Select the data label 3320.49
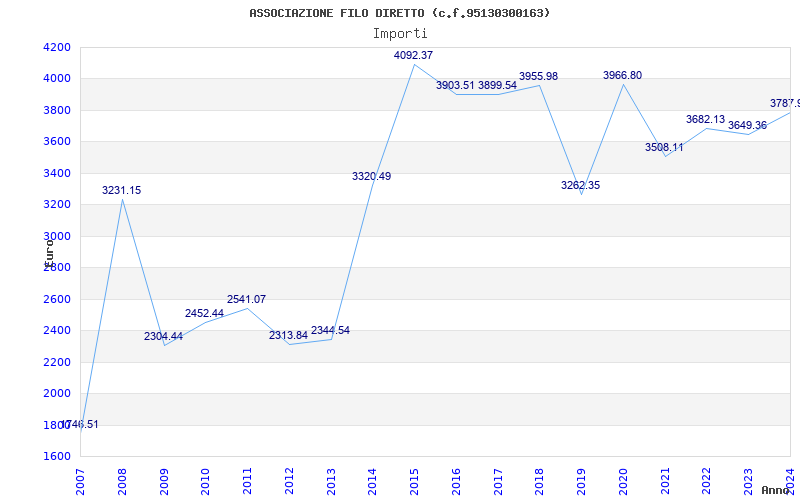The height and width of the screenshot is (500, 800). (371, 177)
